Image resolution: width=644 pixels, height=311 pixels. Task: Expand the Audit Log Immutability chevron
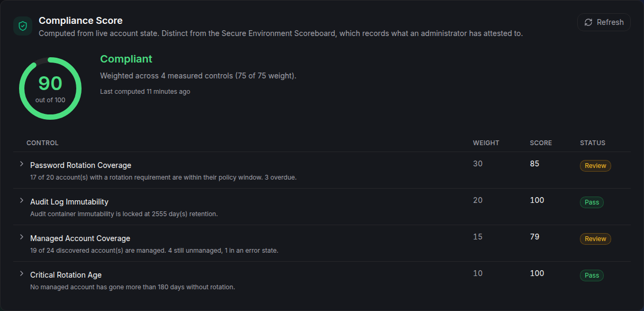point(22,201)
